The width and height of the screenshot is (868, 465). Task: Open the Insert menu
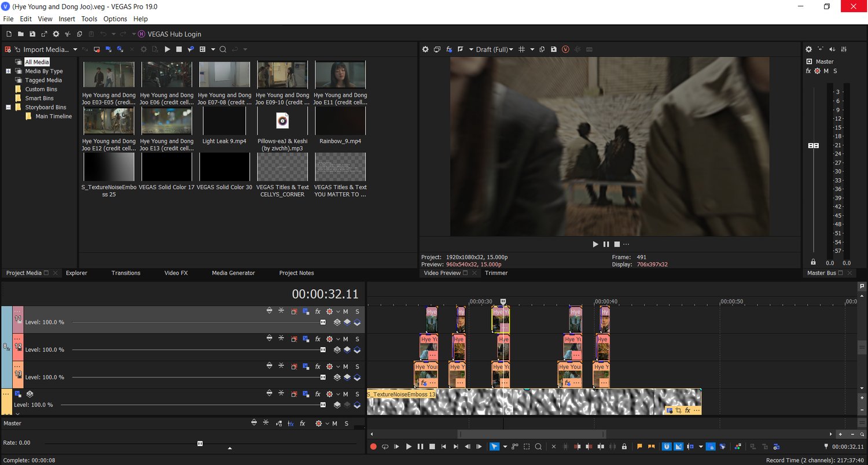click(67, 19)
